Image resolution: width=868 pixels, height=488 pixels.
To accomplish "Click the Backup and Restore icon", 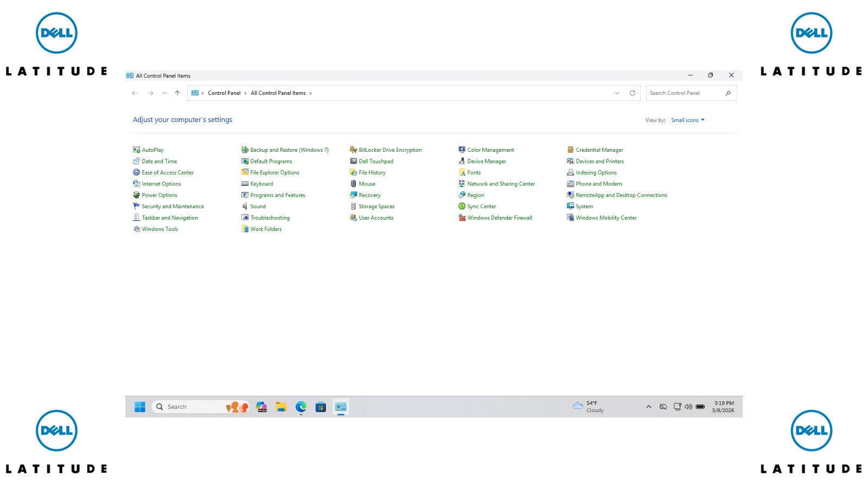I will coord(245,150).
